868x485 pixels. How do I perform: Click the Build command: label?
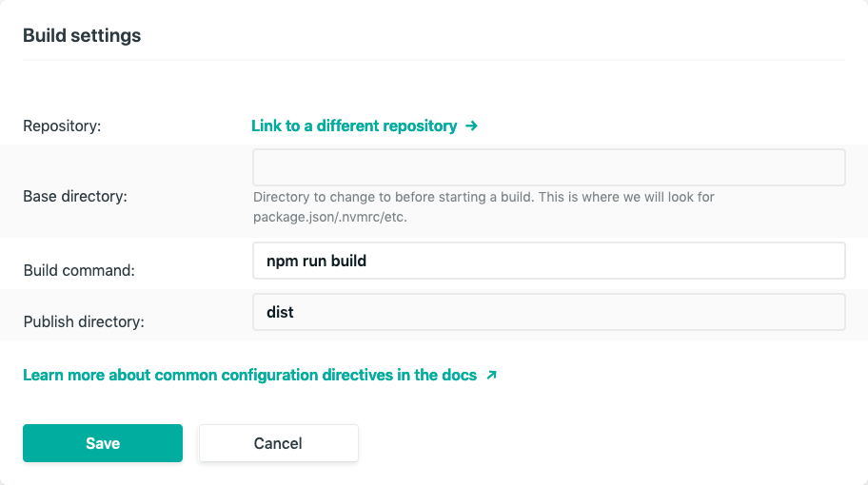tap(79, 270)
